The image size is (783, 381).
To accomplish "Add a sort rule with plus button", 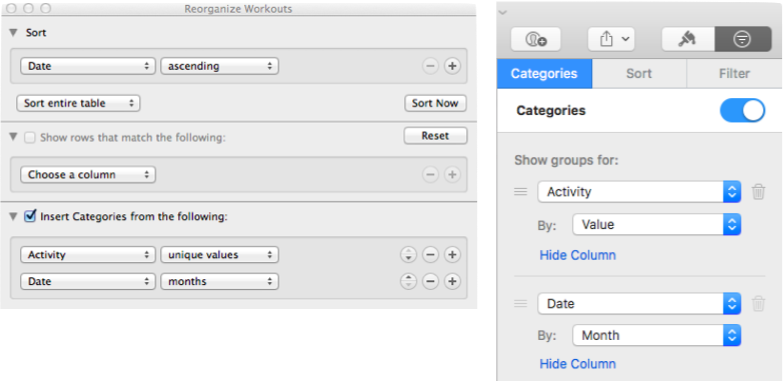I will (452, 66).
